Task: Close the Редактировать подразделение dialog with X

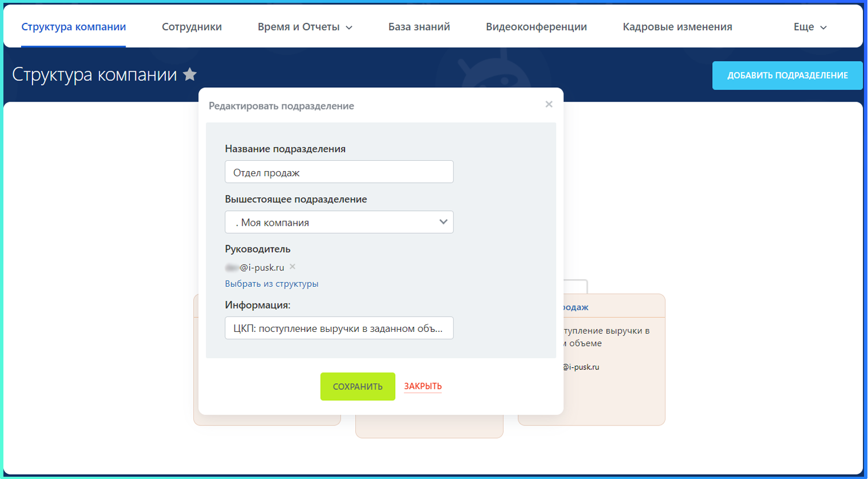Action: pos(549,104)
